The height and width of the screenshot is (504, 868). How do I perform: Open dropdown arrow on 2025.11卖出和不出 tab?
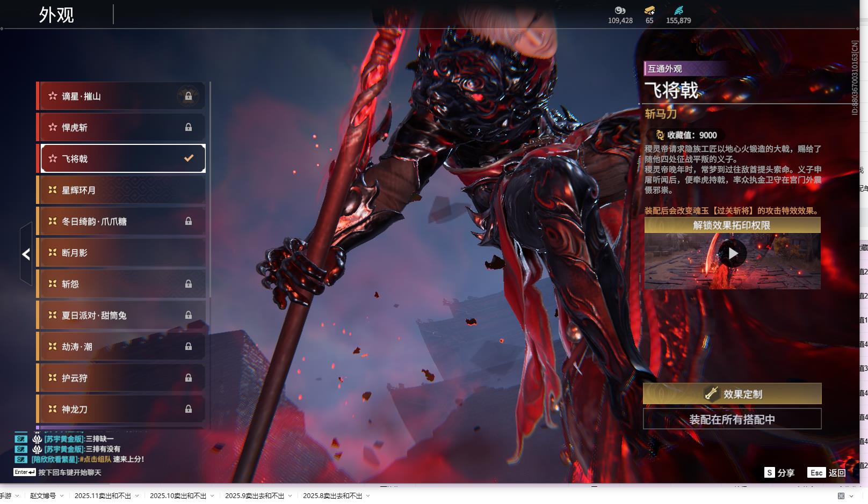pyautogui.click(x=137, y=496)
